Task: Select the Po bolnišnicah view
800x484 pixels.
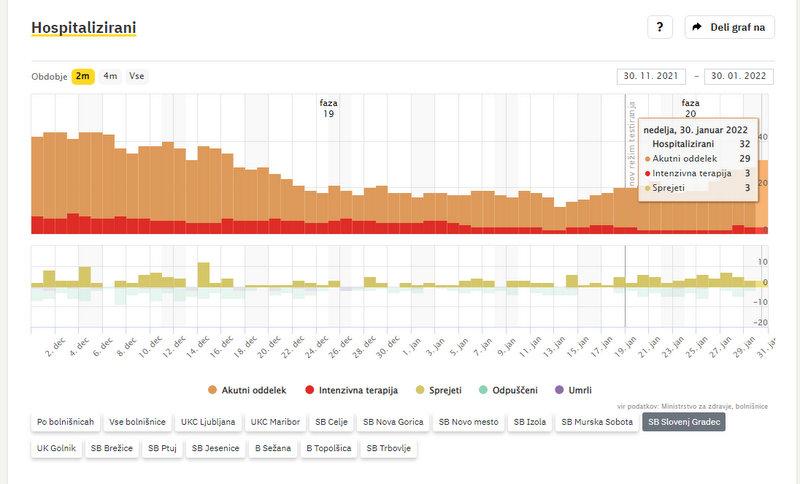Action: 65,422
